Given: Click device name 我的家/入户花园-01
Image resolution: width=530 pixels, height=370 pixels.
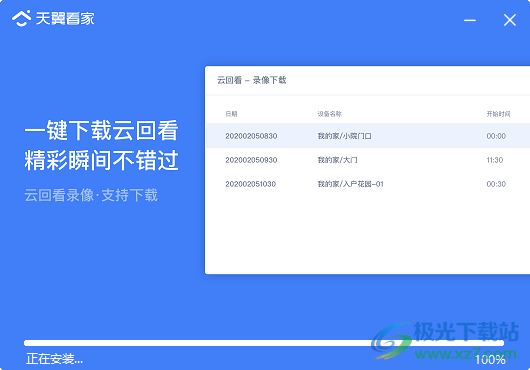Looking at the screenshot, I should point(351,184).
